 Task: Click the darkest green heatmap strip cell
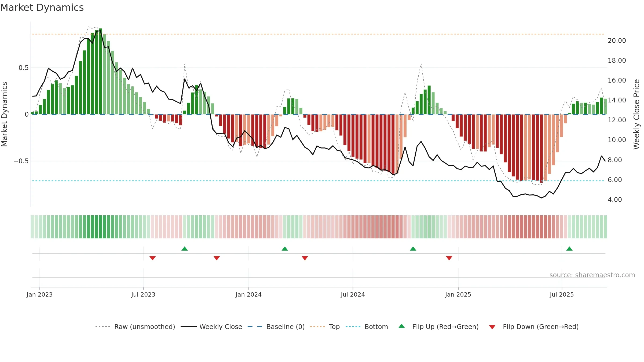100,227
